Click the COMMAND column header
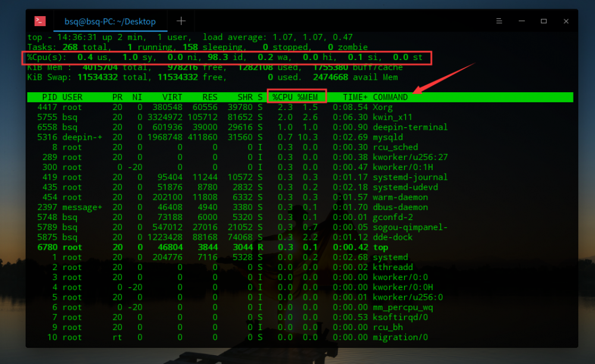 point(390,97)
